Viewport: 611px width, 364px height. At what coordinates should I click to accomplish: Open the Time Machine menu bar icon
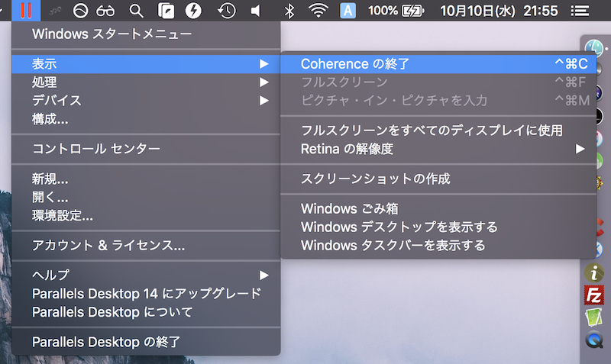[226, 11]
